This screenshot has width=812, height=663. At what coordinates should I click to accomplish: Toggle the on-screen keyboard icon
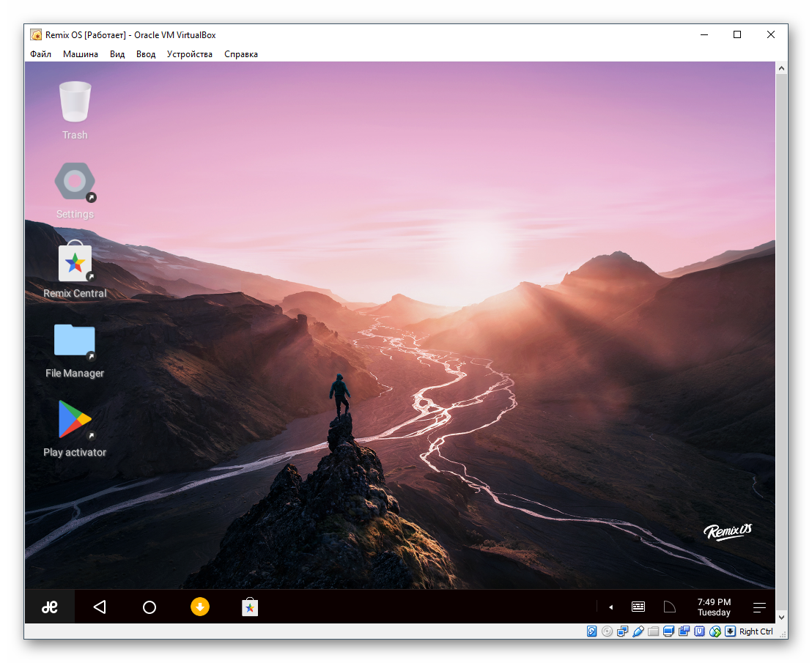pos(638,607)
